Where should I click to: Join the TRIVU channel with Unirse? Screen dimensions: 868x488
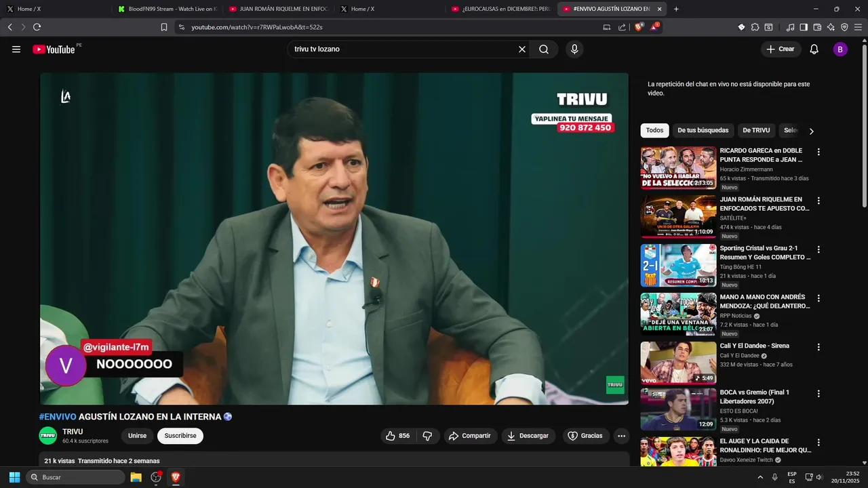click(x=137, y=436)
